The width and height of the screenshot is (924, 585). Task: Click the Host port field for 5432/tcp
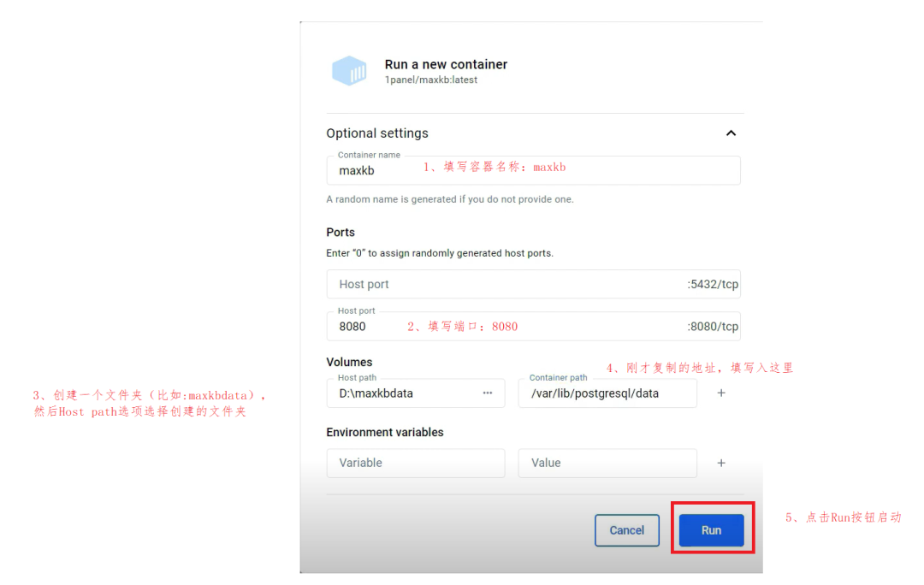[533, 284]
